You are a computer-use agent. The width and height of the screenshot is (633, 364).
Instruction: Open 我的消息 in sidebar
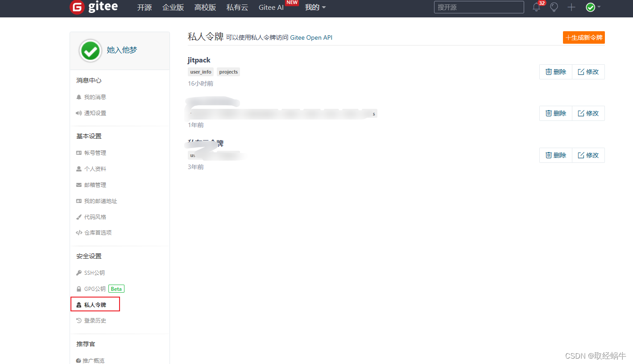click(x=95, y=97)
